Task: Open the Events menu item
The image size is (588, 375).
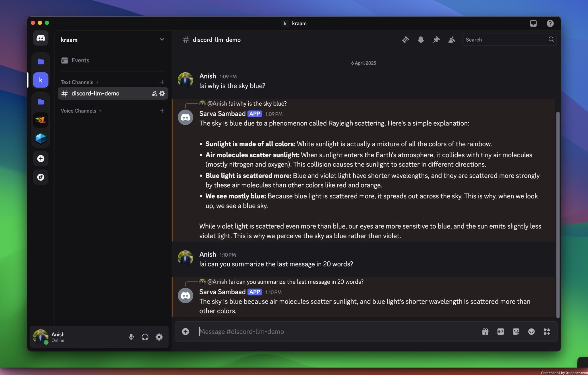Action: tap(80, 60)
